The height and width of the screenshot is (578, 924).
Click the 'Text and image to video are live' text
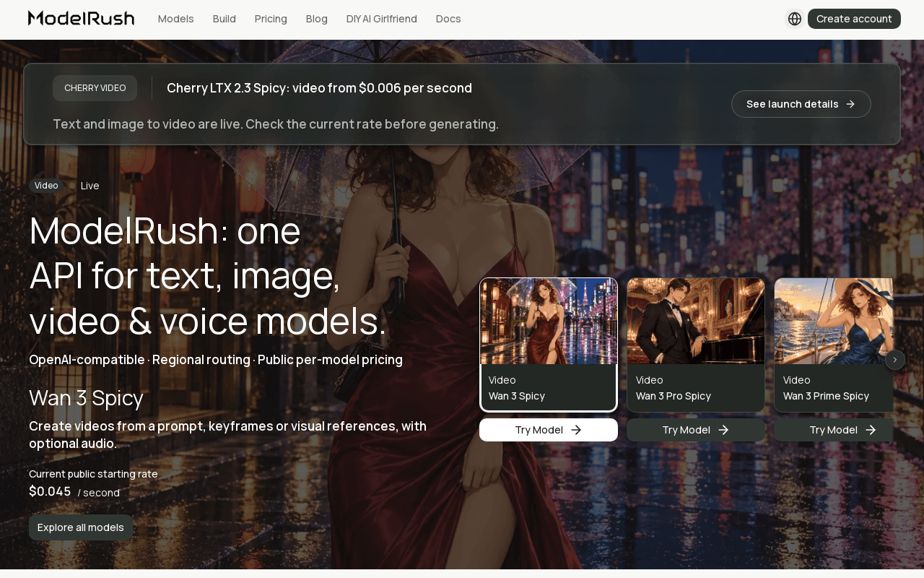276,124
